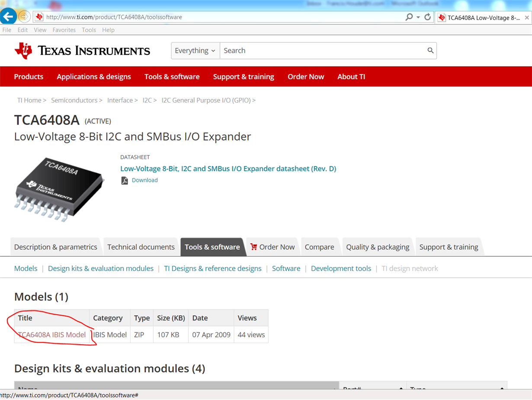The height and width of the screenshot is (400, 532).
Task: Switch to Quality & packaging tab
Action: pyautogui.click(x=378, y=247)
